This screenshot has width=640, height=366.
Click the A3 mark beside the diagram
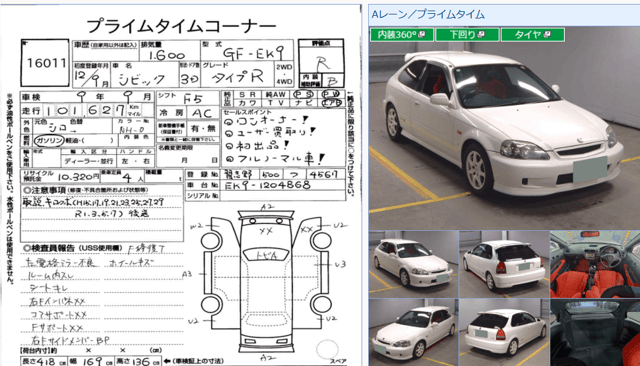tap(187, 274)
